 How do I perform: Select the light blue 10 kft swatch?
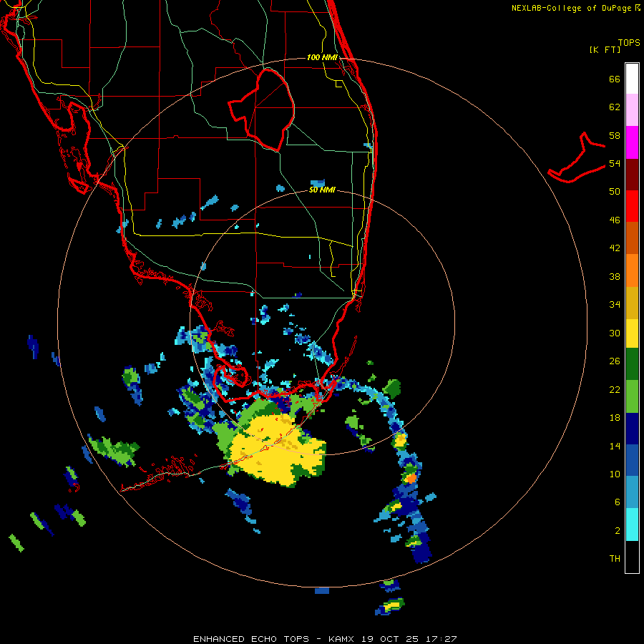(632, 492)
